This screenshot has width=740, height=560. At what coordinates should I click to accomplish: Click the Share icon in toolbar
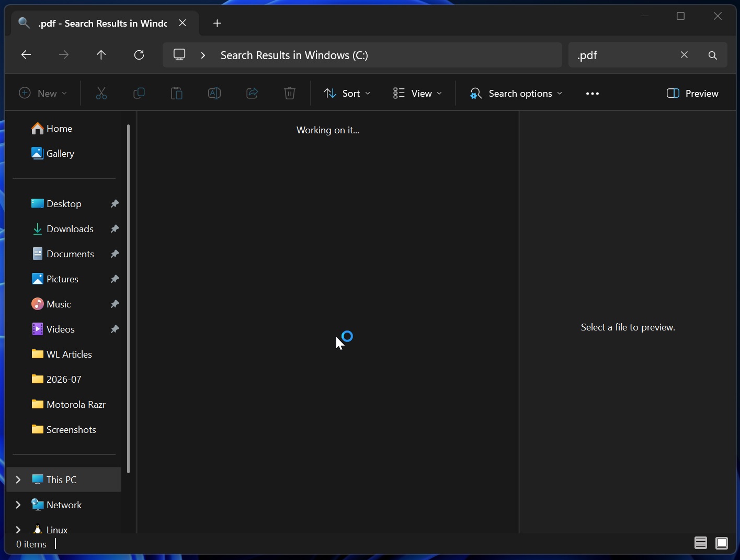coord(252,94)
